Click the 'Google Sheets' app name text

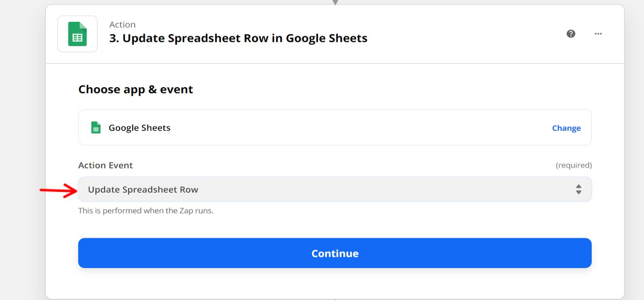click(139, 128)
